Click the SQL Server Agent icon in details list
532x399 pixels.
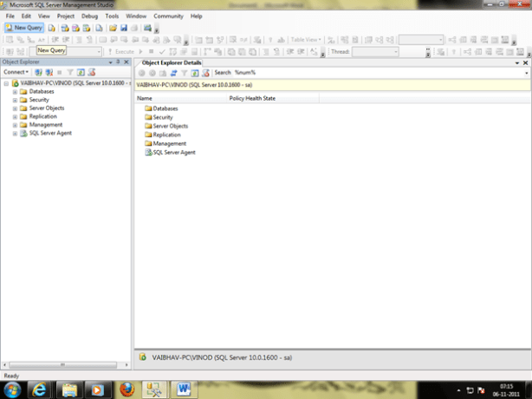point(148,152)
